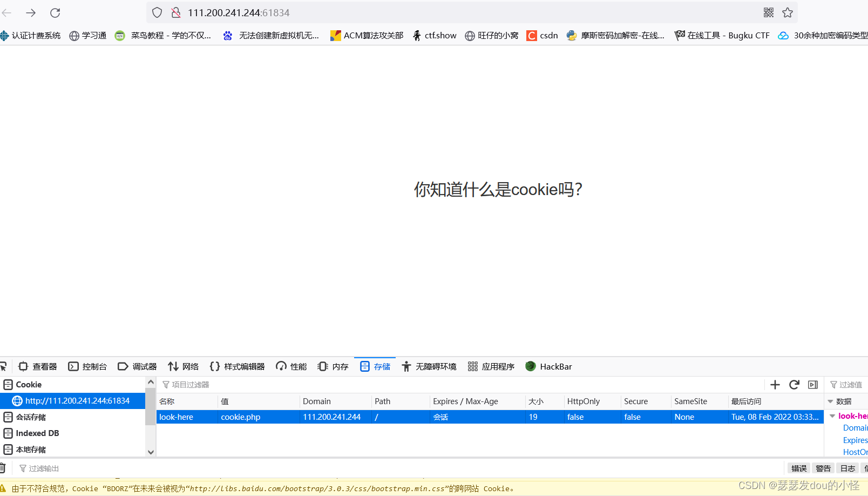Click the browser forward arrow
Image resolution: width=868 pixels, height=496 pixels.
pyautogui.click(x=31, y=12)
